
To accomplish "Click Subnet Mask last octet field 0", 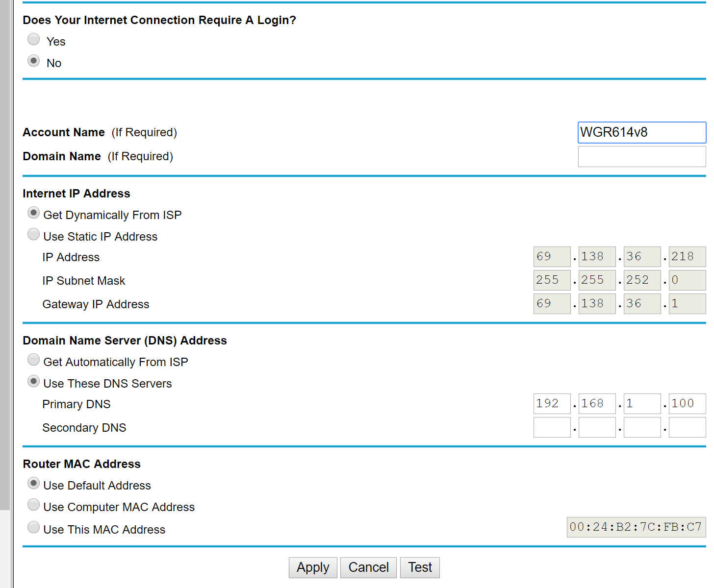I will tap(688, 280).
